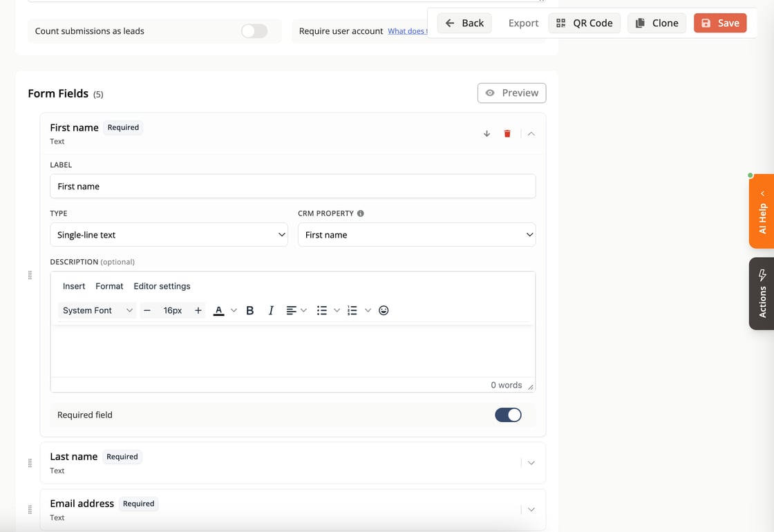Click the Export button
The width and height of the screenshot is (774, 532).
pyautogui.click(x=523, y=23)
